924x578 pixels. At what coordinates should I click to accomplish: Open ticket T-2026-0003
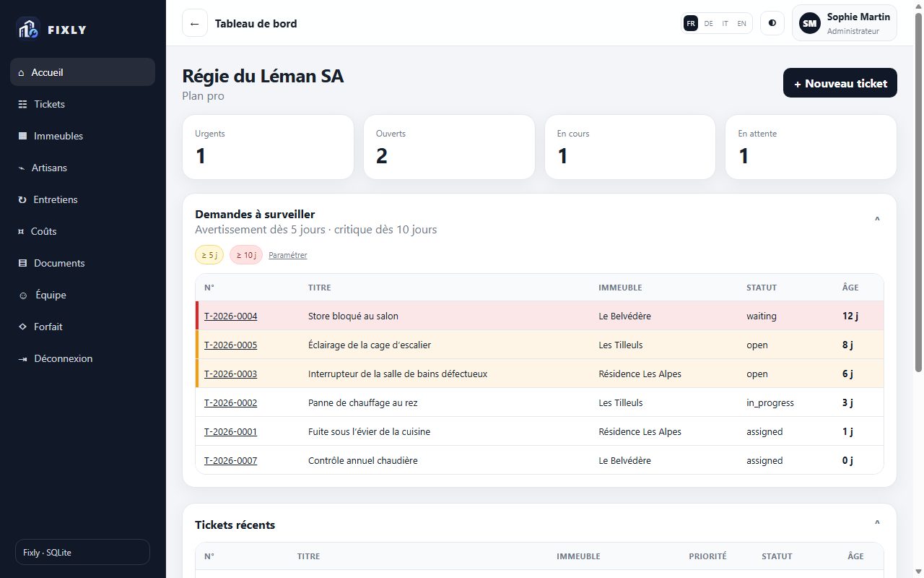230,374
